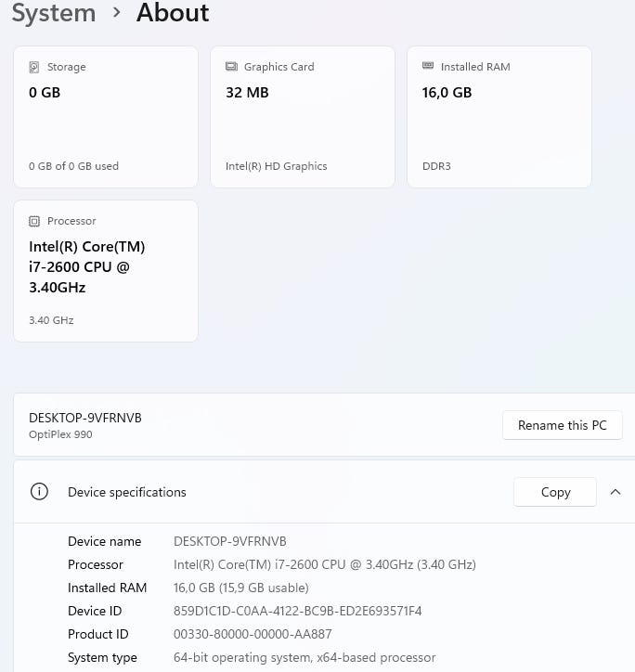Click the Product ID value
The width and height of the screenshot is (635, 672).
252,634
